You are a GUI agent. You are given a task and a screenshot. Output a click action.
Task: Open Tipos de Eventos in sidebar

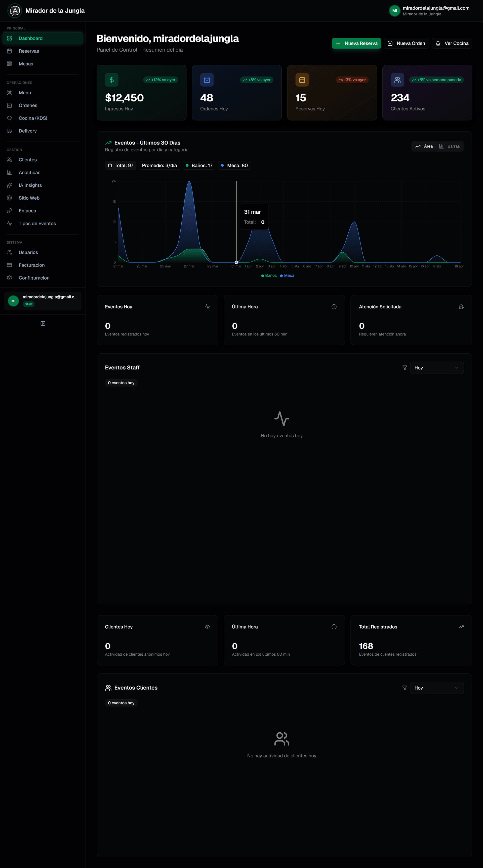[x=43, y=223]
